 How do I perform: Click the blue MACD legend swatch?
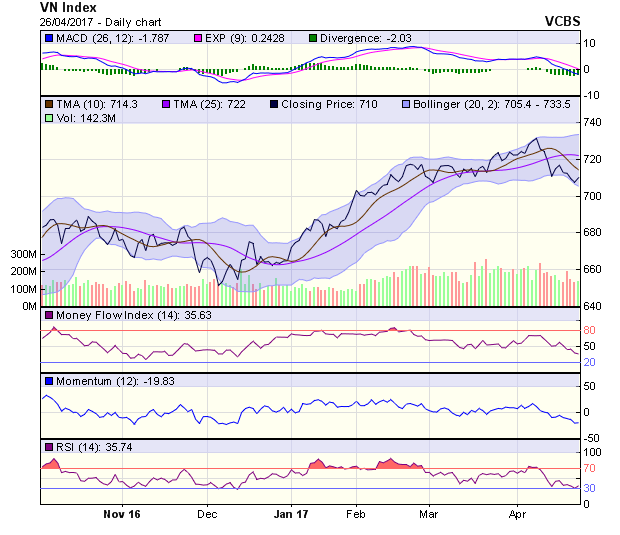49,39
